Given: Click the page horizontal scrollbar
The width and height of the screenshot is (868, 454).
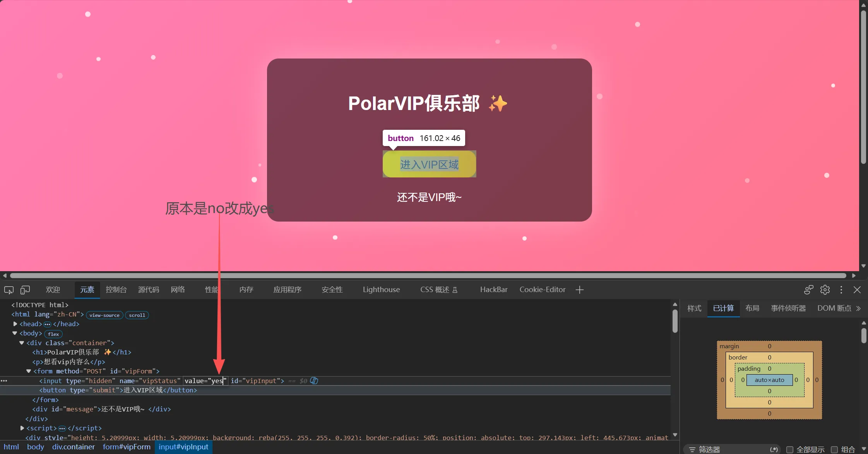Looking at the screenshot, I should click(x=428, y=276).
